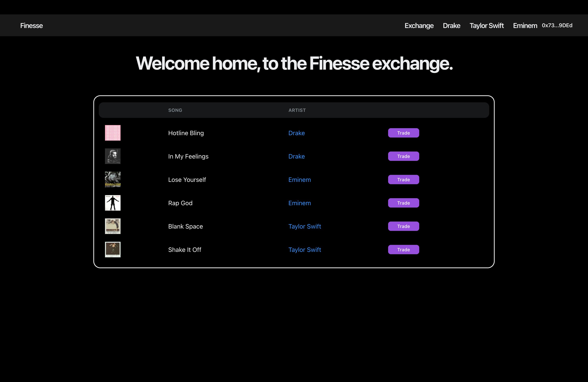Click the Rap God album cover
Viewport: 588px width, 382px height.
coord(113,203)
